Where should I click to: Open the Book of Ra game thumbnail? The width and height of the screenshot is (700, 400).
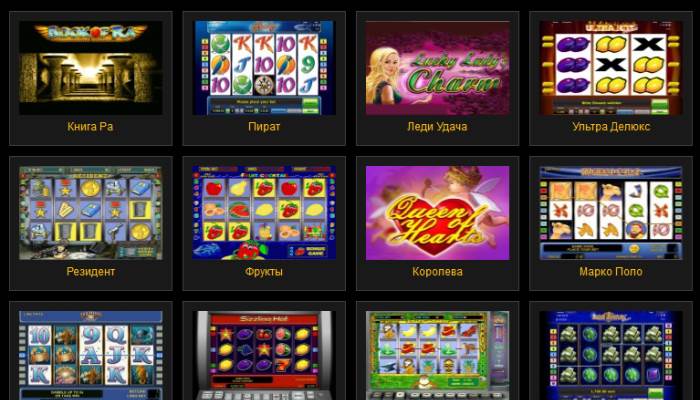coord(91,68)
